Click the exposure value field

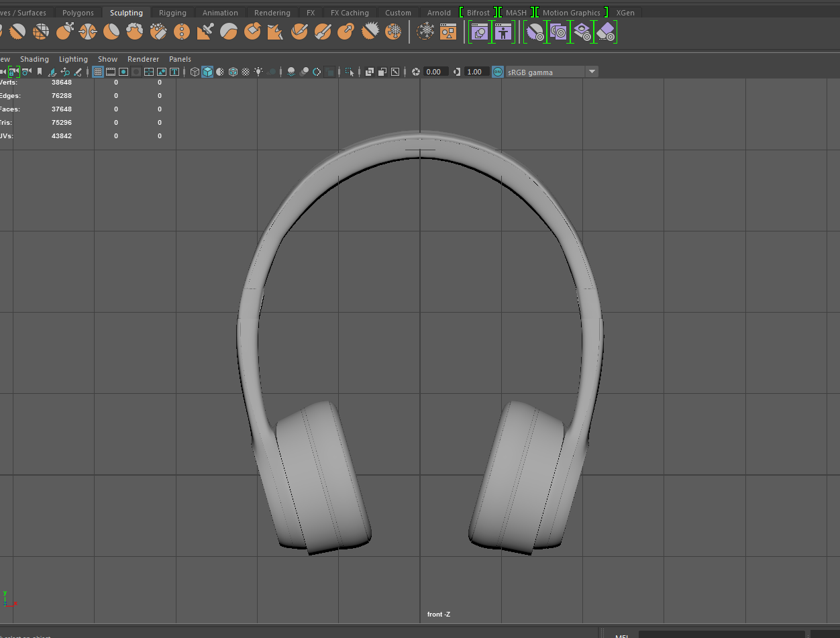point(434,72)
